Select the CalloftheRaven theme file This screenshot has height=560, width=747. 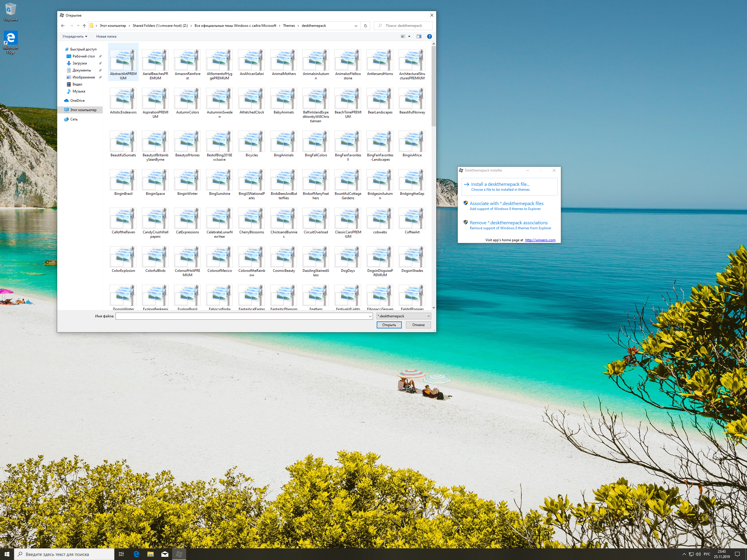[x=123, y=221]
